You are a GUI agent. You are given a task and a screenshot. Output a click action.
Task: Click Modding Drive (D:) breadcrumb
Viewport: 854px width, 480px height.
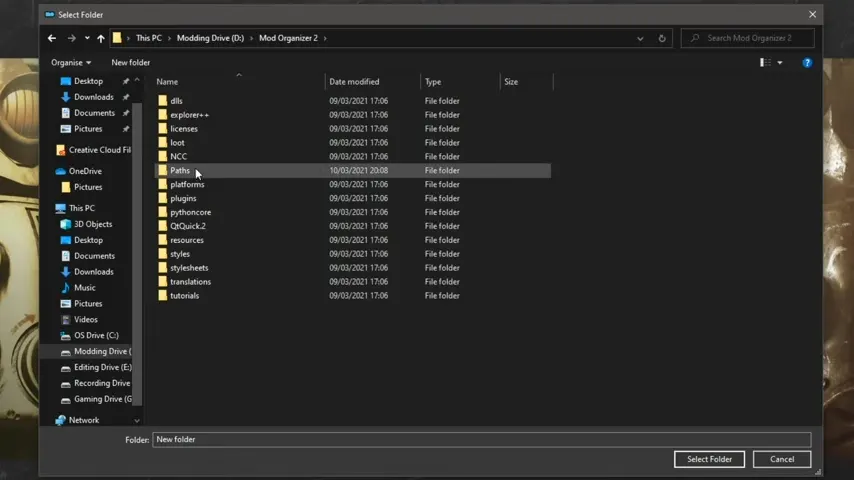[210, 38]
